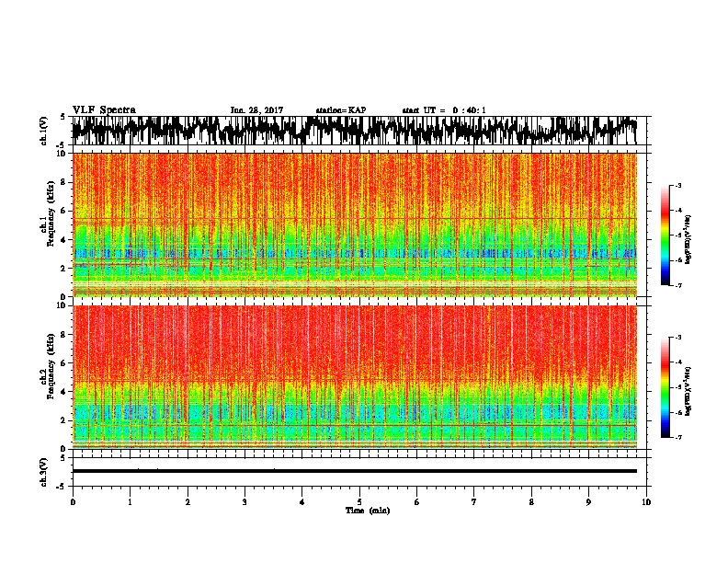This screenshot has height=563, width=728.
Task: Click the date "Jan. 28, 2017"
Action: (x=256, y=110)
